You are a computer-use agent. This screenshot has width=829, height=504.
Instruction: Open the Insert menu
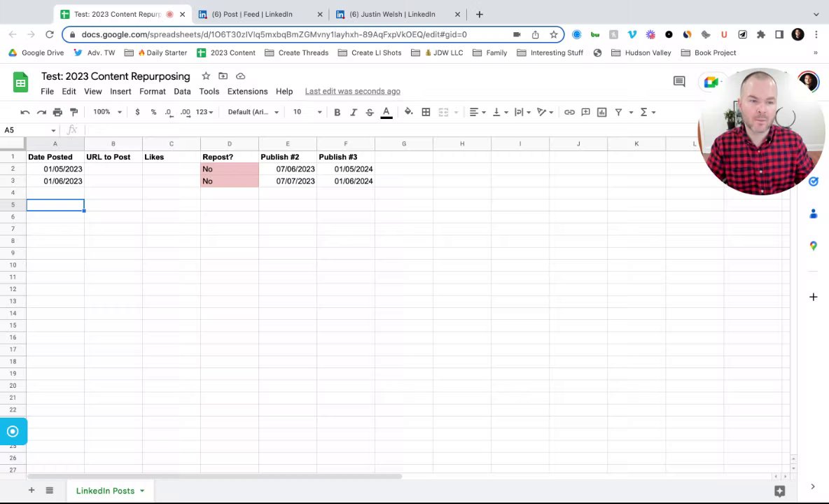pos(120,92)
